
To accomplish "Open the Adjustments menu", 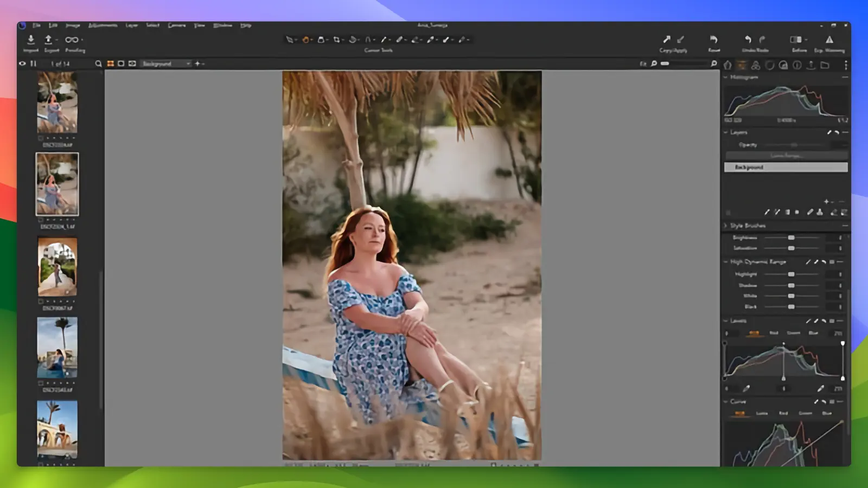I will (103, 25).
